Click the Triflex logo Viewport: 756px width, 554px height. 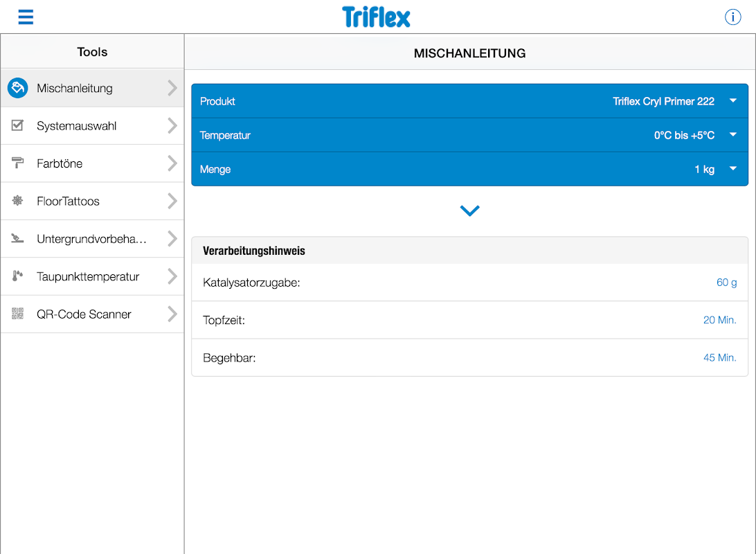(376, 17)
